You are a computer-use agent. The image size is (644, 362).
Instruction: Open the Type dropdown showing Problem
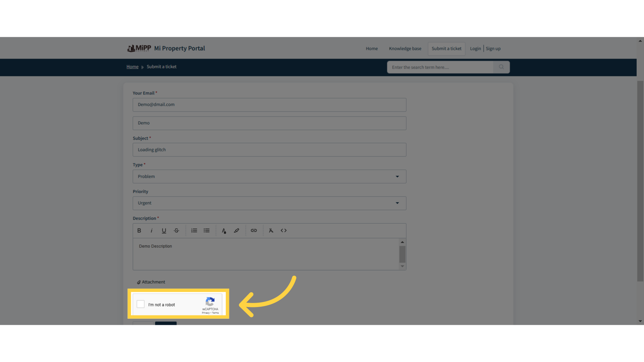coord(269,177)
